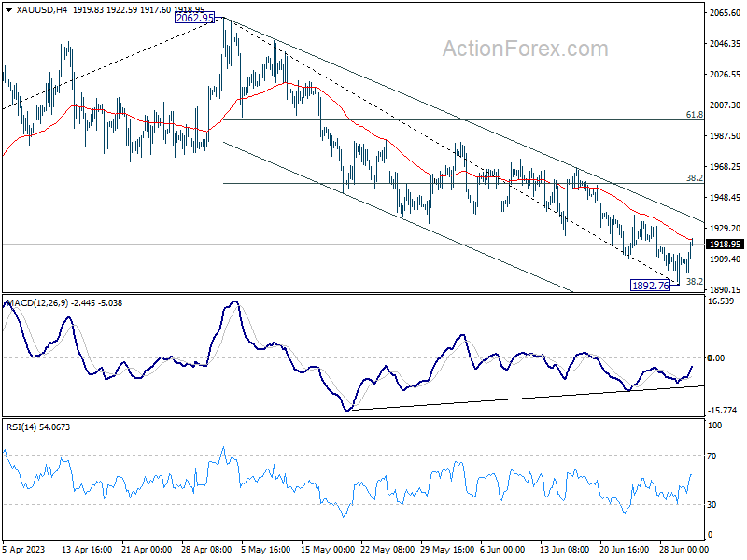
Task: Click the 22 May 08:00 time label
Action: [x=388, y=549]
